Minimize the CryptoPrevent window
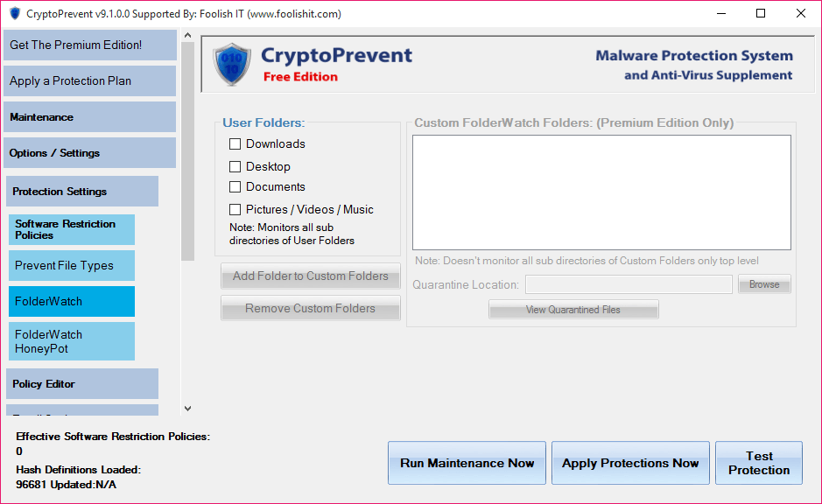Screen dimensions: 822x504 (x=721, y=14)
